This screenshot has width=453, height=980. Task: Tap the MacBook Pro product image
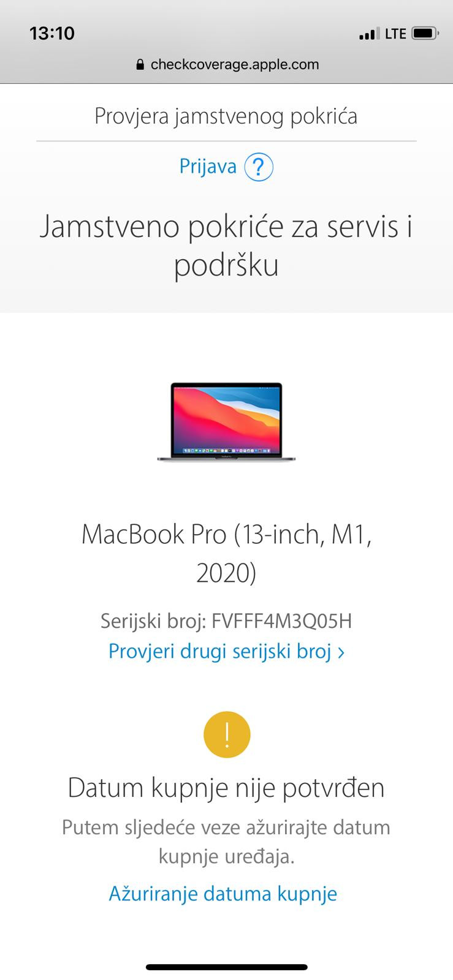[226, 422]
